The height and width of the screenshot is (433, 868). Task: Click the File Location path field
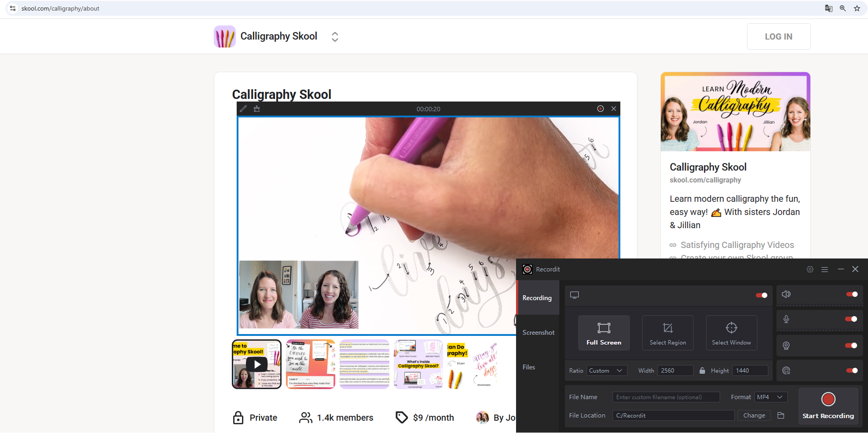pyautogui.click(x=674, y=415)
